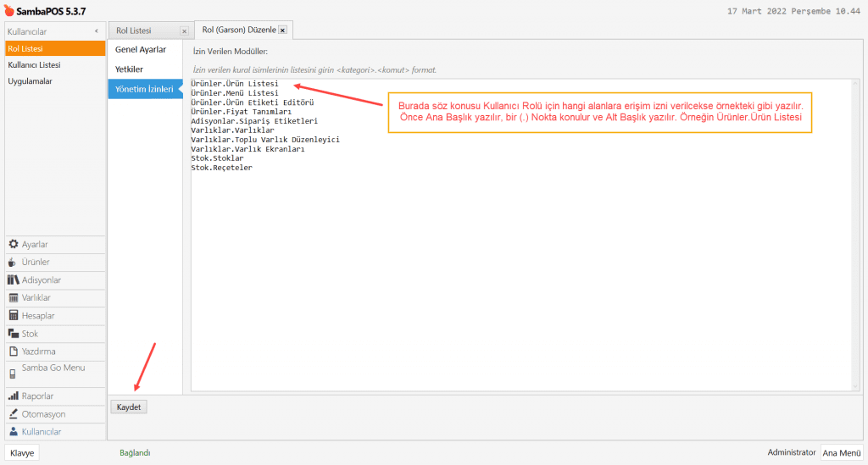The height and width of the screenshot is (465, 868).
Task: Click the Kaydet button
Action: pos(129,407)
